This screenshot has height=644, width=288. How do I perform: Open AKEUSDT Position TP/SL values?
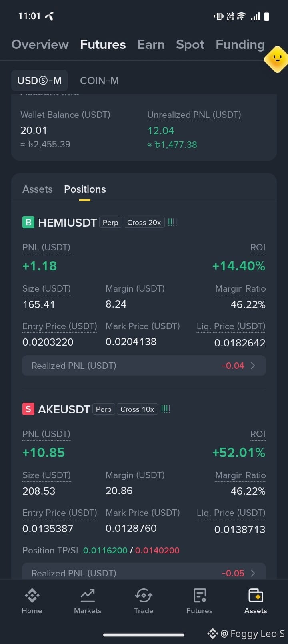131,550
